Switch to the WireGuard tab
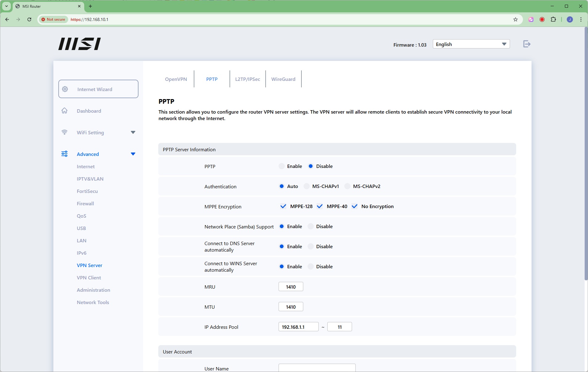The height and width of the screenshot is (372, 588). click(x=283, y=79)
